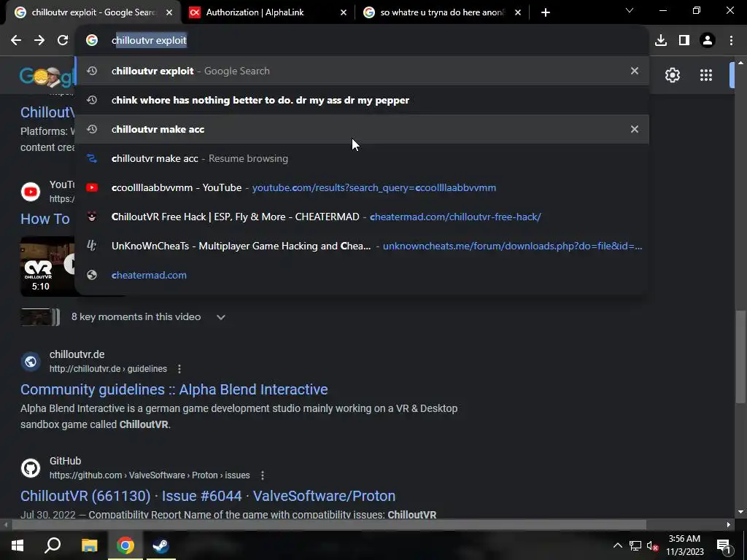Close the Authorization AlphaLink tab
The width and height of the screenshot is (747, 560).
(x=344, y=13)
